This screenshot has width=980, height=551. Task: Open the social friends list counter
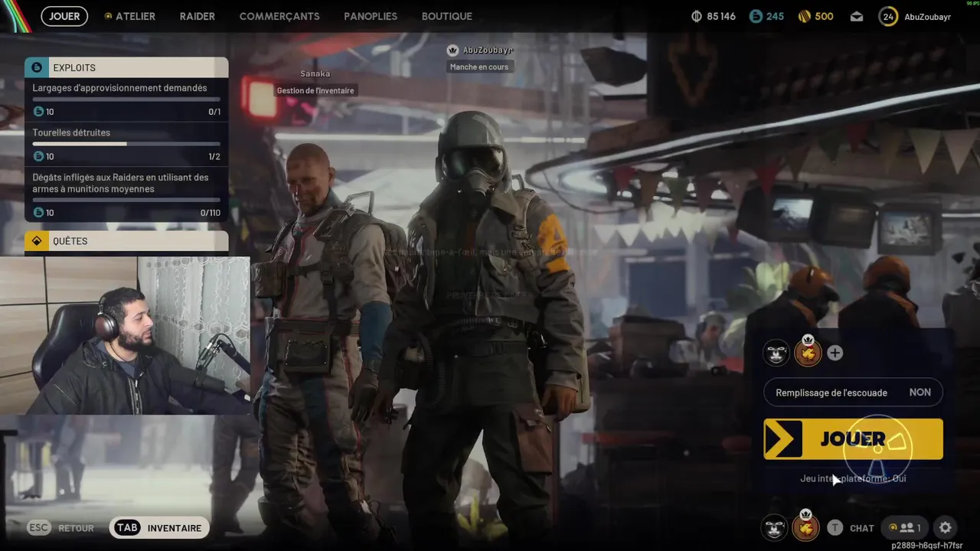point(904,527)
